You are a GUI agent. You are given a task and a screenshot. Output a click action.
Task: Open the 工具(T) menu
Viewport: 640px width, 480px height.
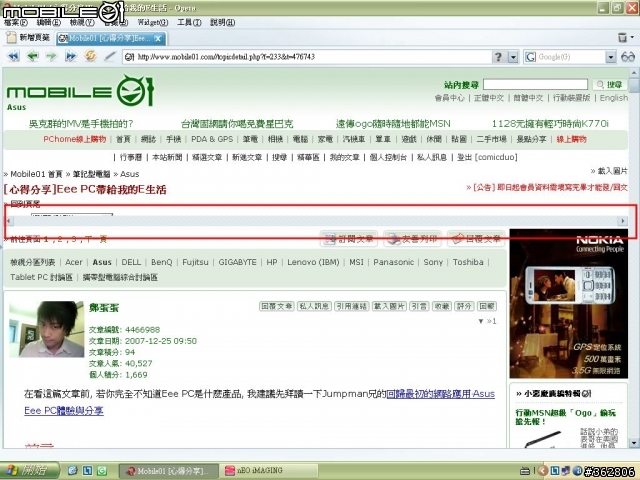coord(189,22)
